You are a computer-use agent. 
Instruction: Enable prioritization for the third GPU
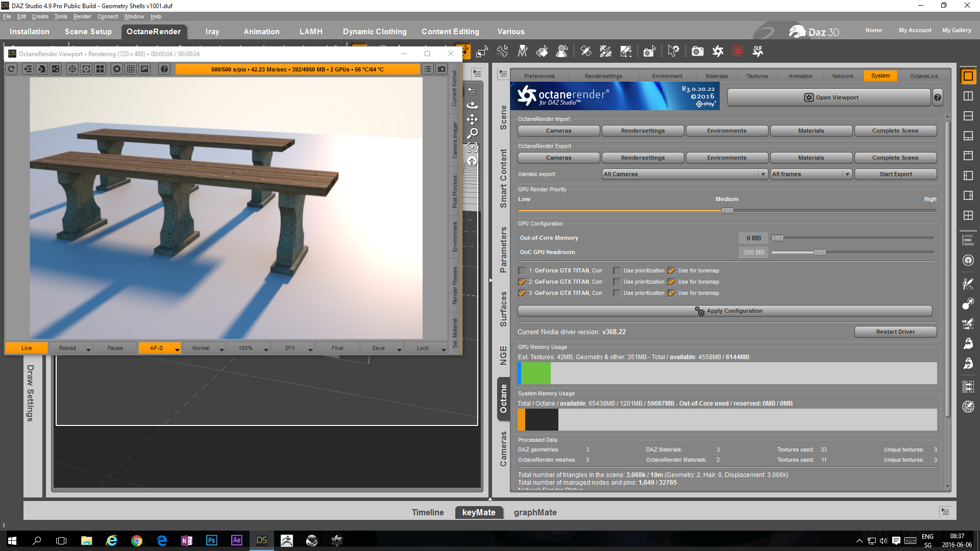click(617, 293)
